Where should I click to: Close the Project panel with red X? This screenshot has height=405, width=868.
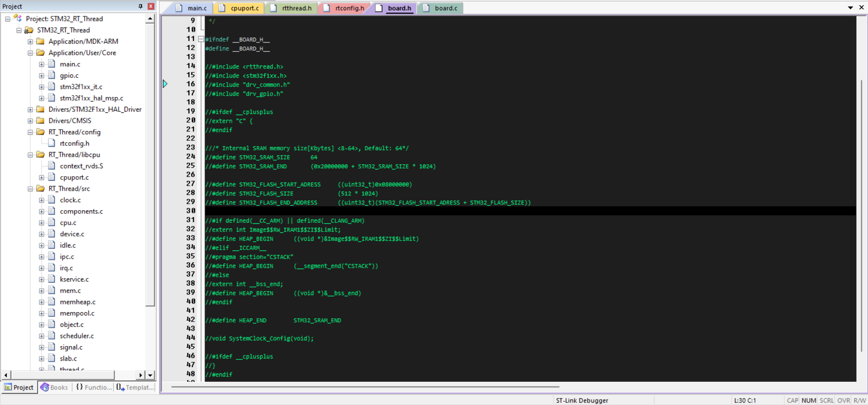[151, 6]
